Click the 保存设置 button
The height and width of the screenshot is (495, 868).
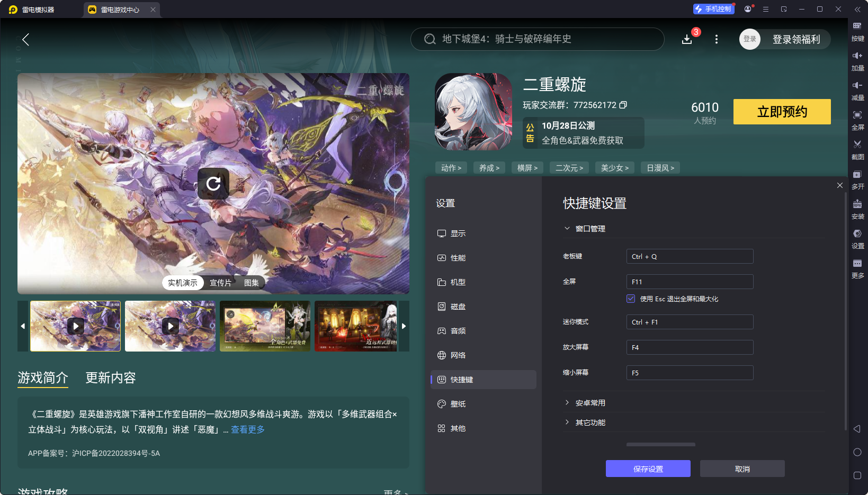[x=648, y=469]
